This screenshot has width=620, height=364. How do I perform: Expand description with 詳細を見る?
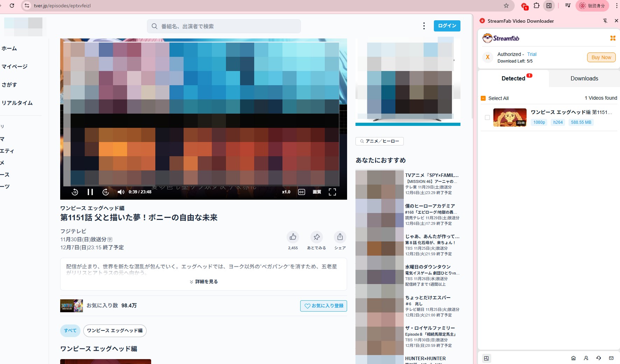coord(204,281)
